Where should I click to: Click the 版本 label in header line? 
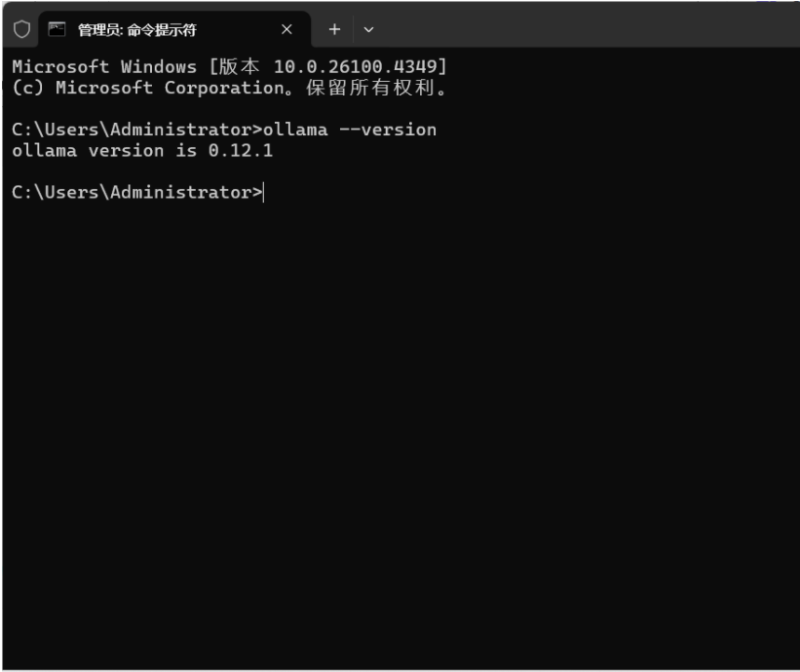coord(242,67)
